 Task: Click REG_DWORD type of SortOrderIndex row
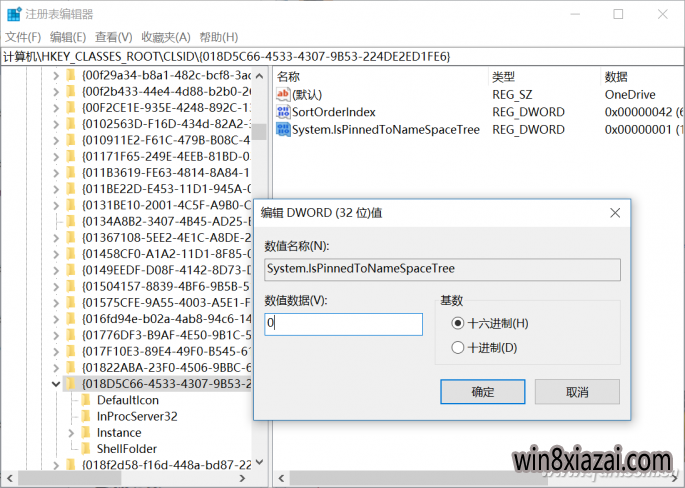click(x=528, y=112)
